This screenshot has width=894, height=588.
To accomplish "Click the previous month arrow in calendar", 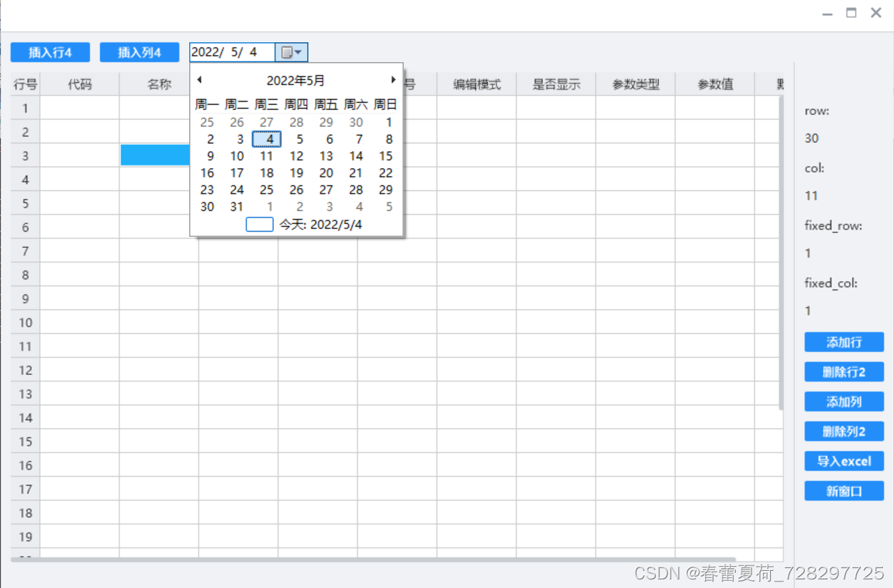I will (199, 79).
